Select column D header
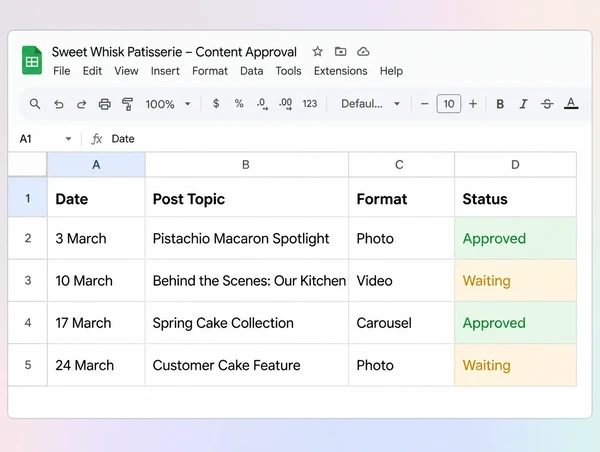Viewport: 600px width, 452px height. pyautogui.click(x=515, y=165)
